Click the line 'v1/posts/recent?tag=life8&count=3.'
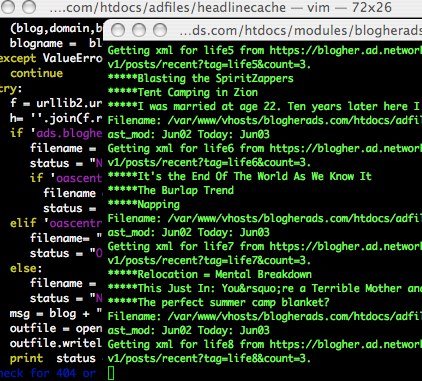 click(209, 358)
